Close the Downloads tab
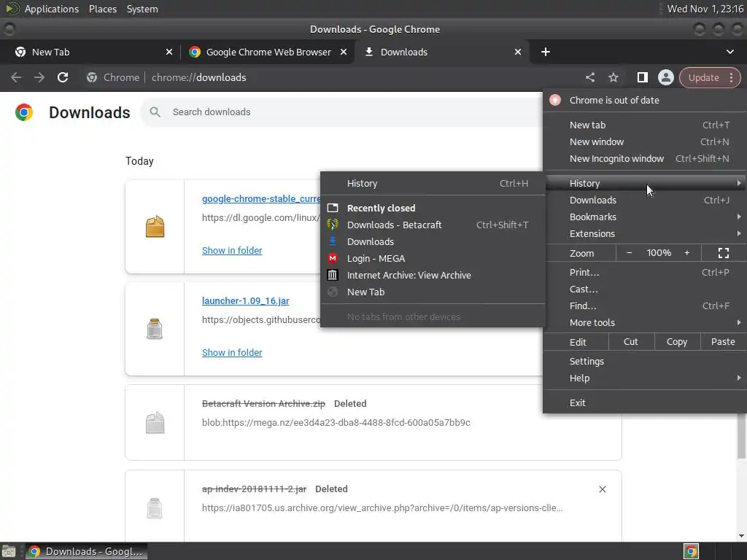This screenshot has height=560, width=747. 517,52
